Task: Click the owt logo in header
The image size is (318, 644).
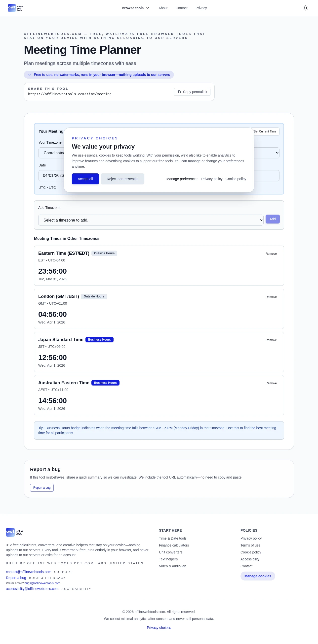Action: tap(15, 8)
